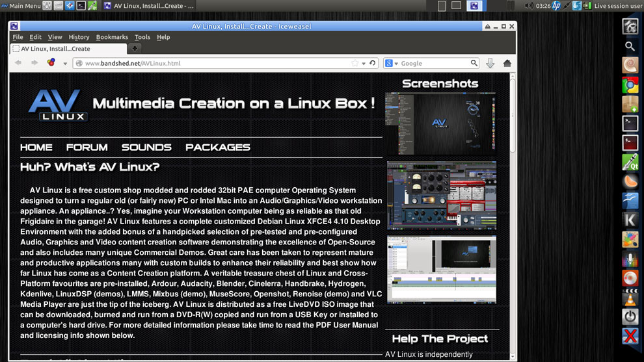Reload the page with the refresh icon

click(372, 63)
